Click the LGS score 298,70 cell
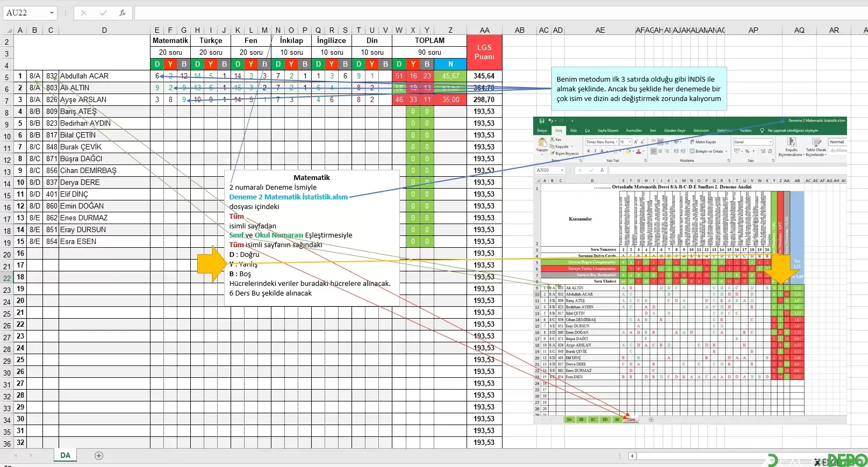The image size is (868, 467). 485,100
